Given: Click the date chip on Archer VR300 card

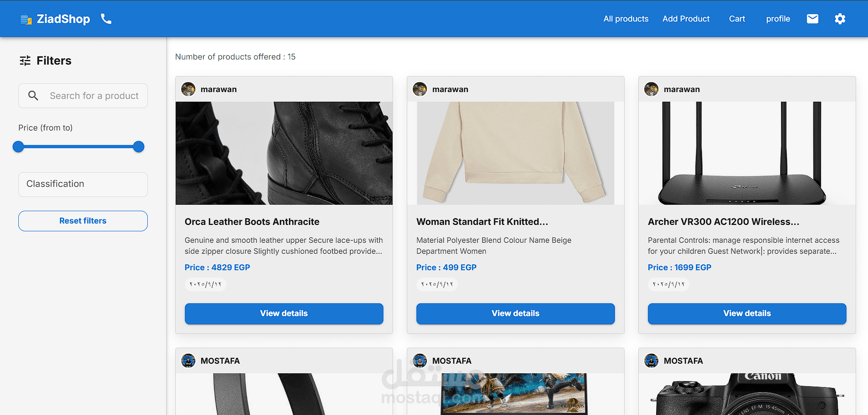Looking at the screenshot, I should coord(669,284).
